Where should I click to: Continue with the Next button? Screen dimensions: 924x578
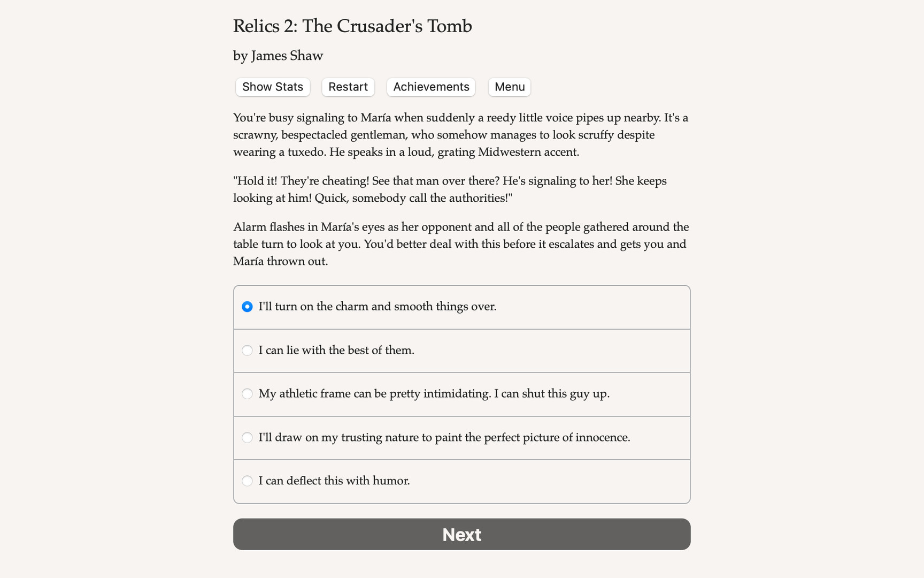(462, 534)
